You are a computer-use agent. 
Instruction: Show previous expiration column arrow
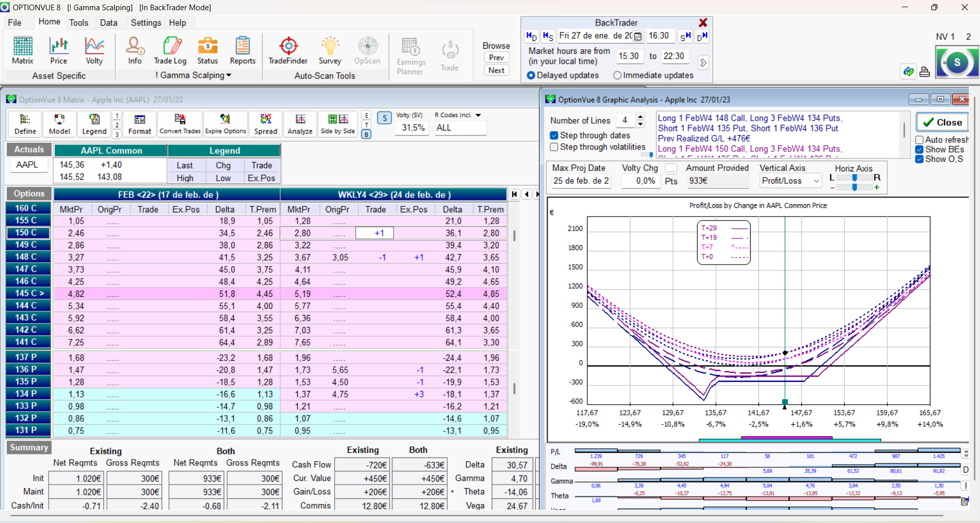pos(527,194)
